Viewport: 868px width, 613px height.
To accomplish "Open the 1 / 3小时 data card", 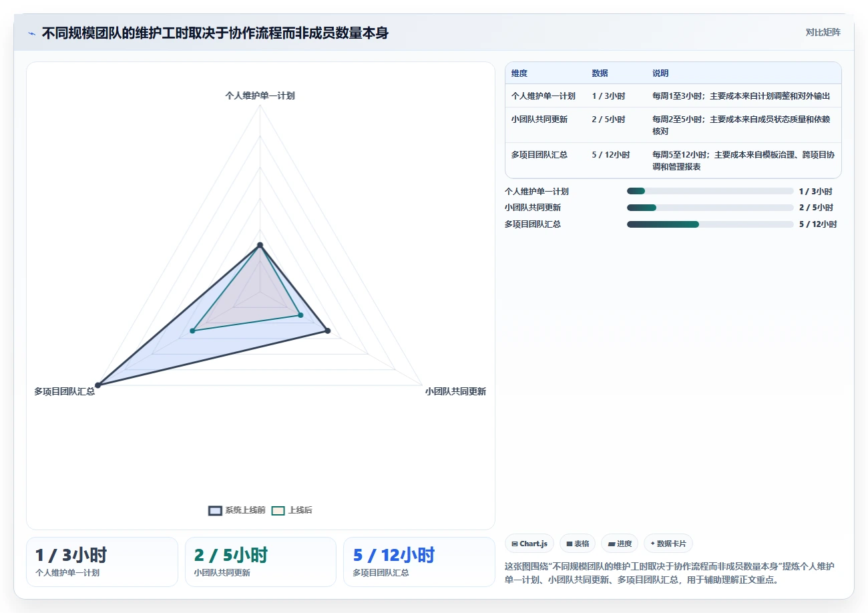I will pyautogui.click(x=102, y=562).
